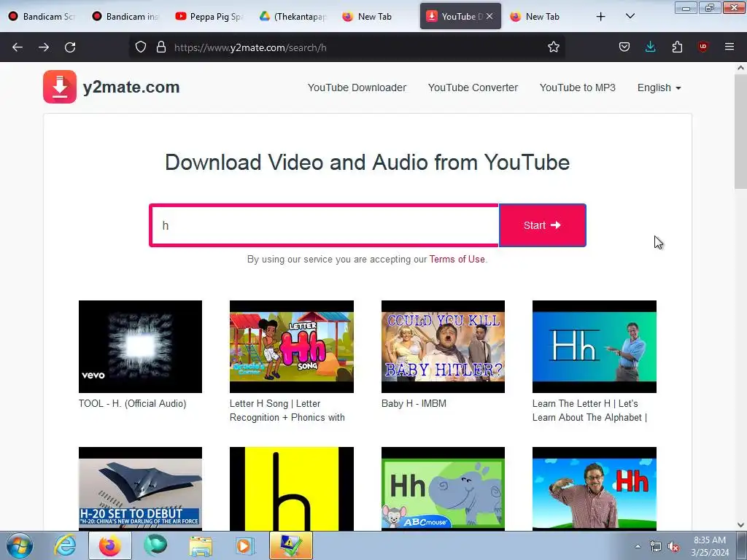Click the scrollbar up arrow
Image resolution: width=747 pixels, height=560 pixels.
740,68
